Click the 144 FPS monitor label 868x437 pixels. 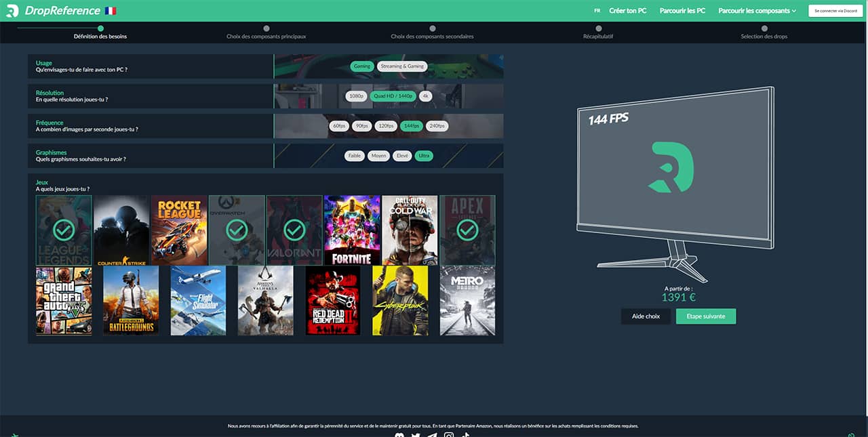tap(608, 119)
